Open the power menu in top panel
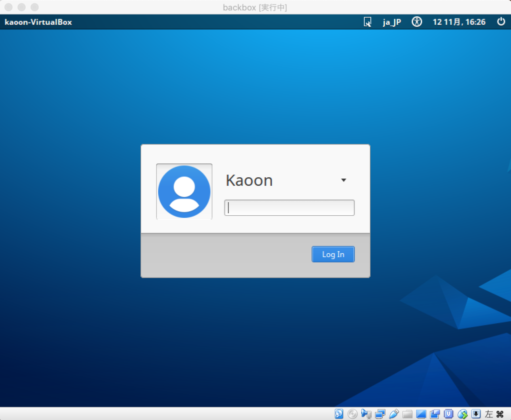This screenshot has width=511, height=420. [x=501, y=22]
